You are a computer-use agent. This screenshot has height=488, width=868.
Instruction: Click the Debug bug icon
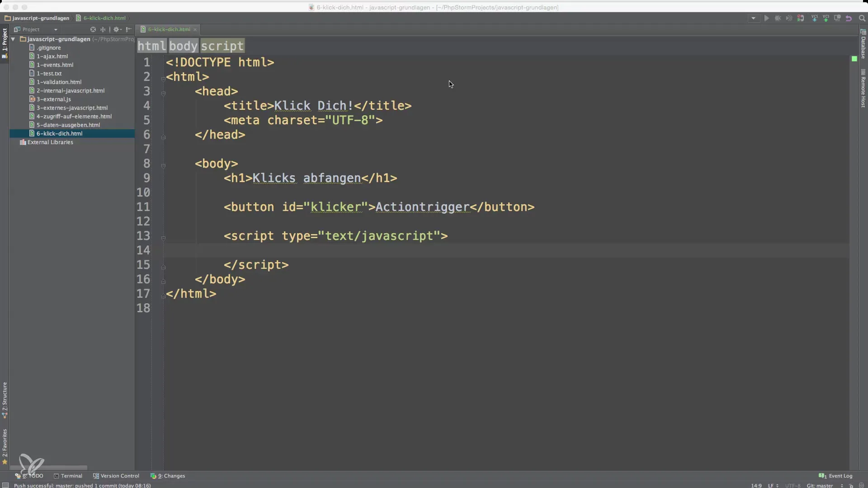[x=778, y=19]
